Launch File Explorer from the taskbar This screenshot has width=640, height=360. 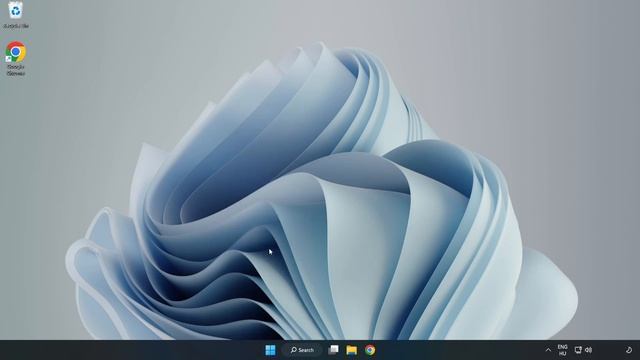point(351,350)
